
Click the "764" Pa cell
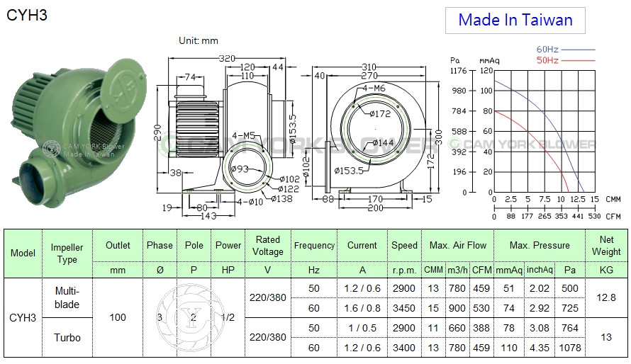570,328
